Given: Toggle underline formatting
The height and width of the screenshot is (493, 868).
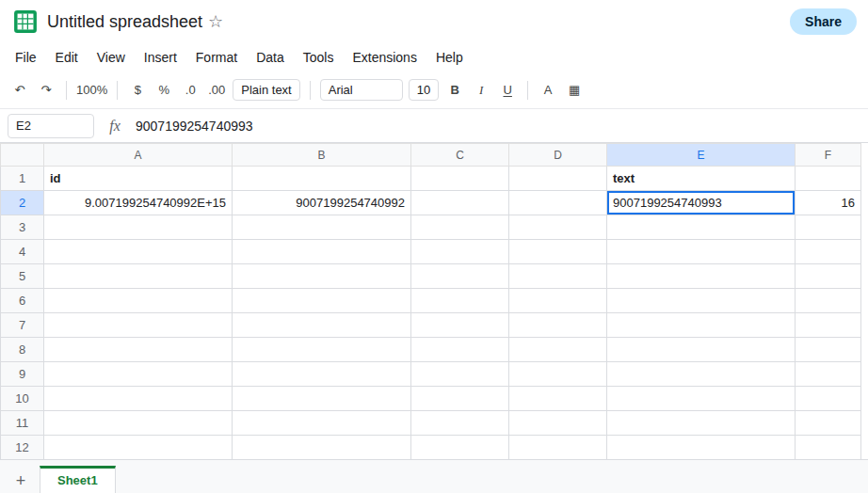Looking at the screenshot, I should click(x=507, y=90).
